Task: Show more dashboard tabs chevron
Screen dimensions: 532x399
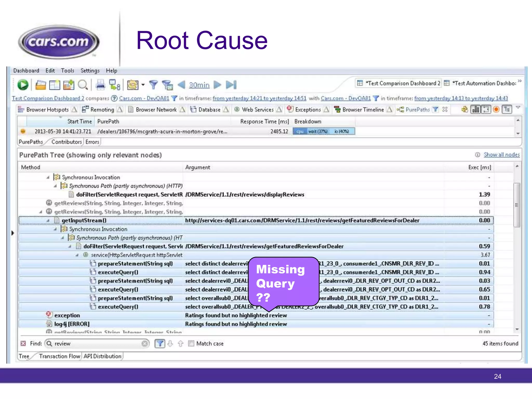Action: [520, 81]
